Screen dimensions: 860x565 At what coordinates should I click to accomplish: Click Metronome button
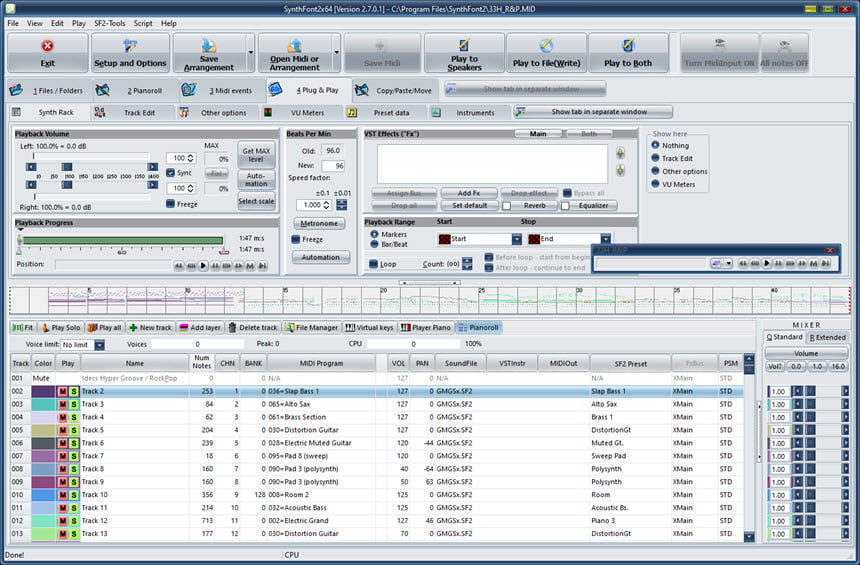pos(319,223)
